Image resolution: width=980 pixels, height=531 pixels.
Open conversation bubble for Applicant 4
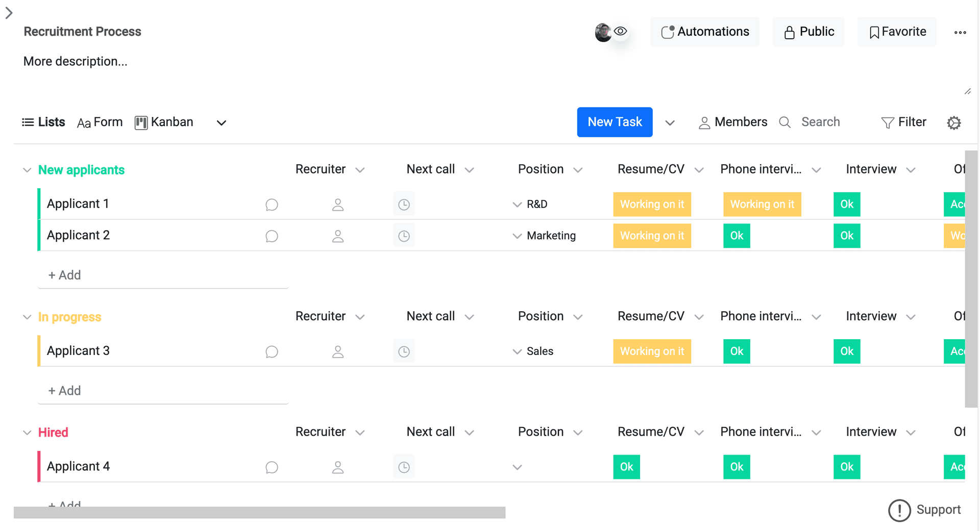point(272,467)
